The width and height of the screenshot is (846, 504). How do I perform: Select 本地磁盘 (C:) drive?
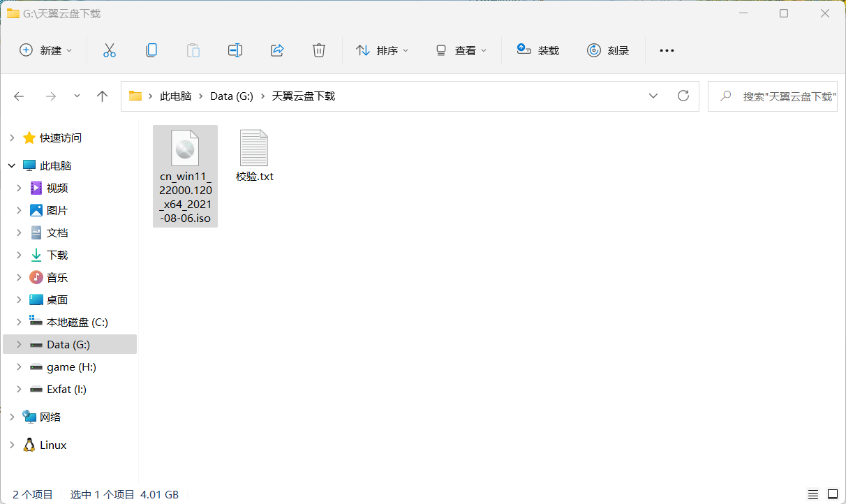[x=77, y=323]
